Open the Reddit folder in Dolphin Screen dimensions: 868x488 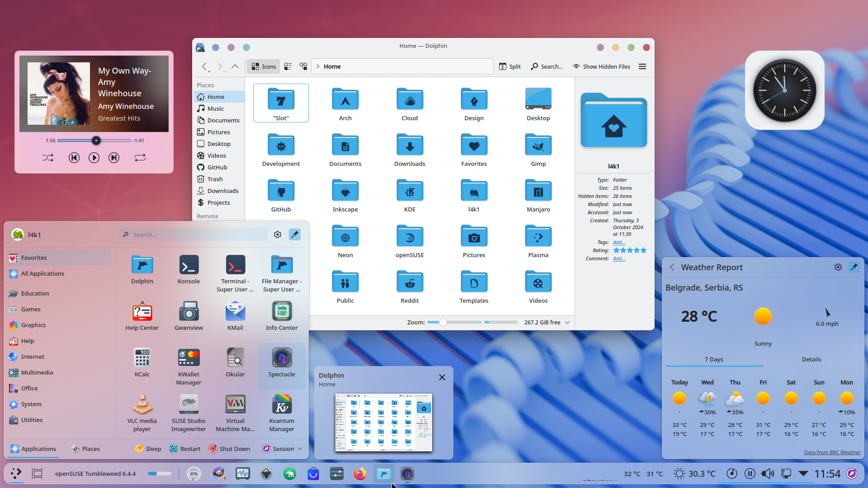[x=410, y=286]
